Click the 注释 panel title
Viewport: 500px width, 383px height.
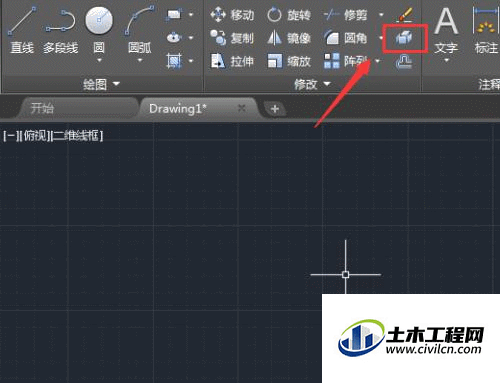[489, 84]
